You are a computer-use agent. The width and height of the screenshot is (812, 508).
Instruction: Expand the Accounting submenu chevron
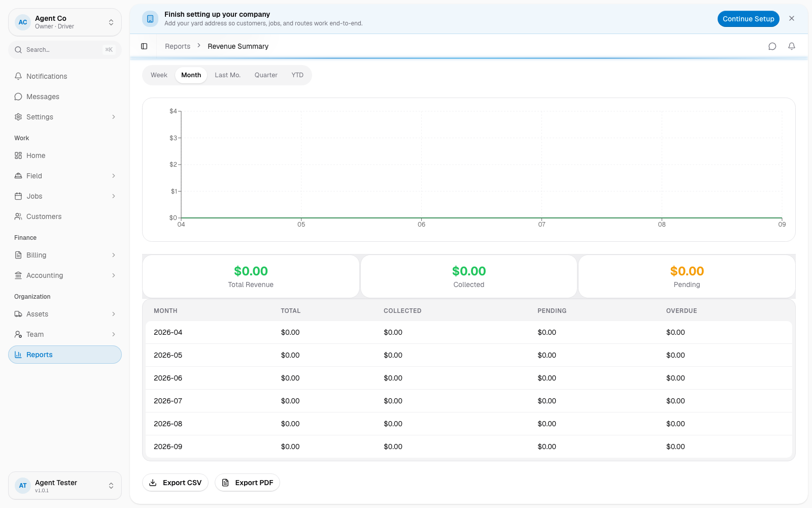pos(114,275)
